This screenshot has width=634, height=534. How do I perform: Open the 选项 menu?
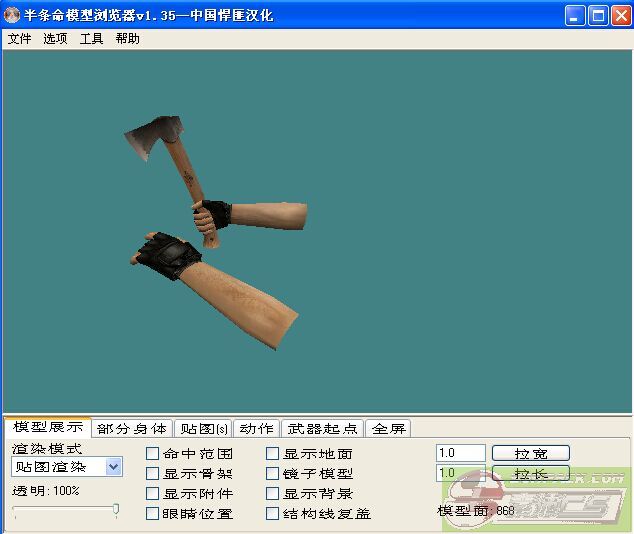coord(55,39)
